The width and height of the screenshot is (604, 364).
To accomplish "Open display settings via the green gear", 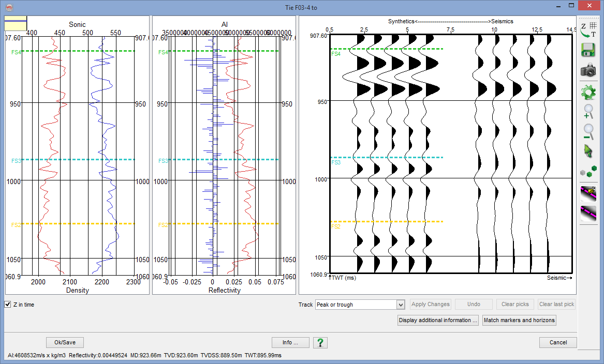I will coord(588,93).
